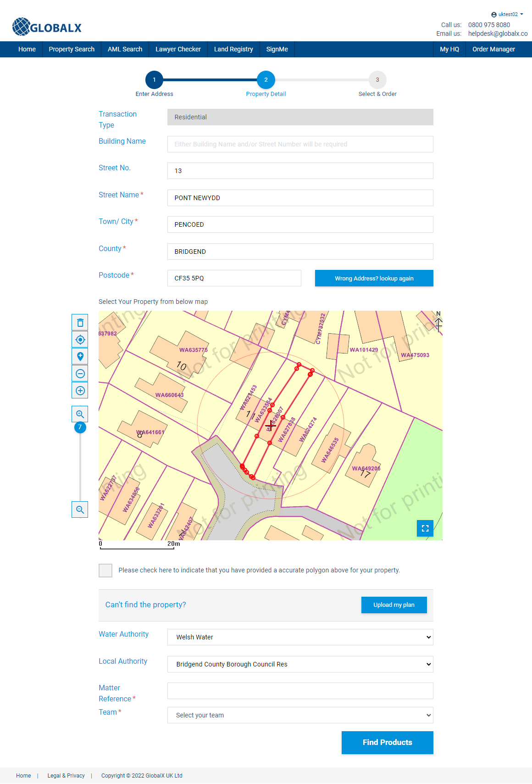The height and width of the screenshot is (784, 532).
Task: Click the trash delete polygon map tool
Action: 80,322
